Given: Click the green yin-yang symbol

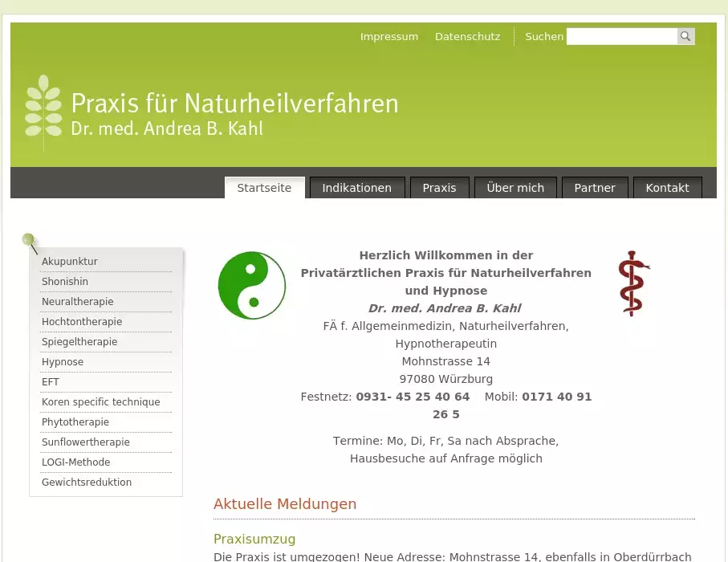Looking at the screenshot, I should click(x=252, y=285).
